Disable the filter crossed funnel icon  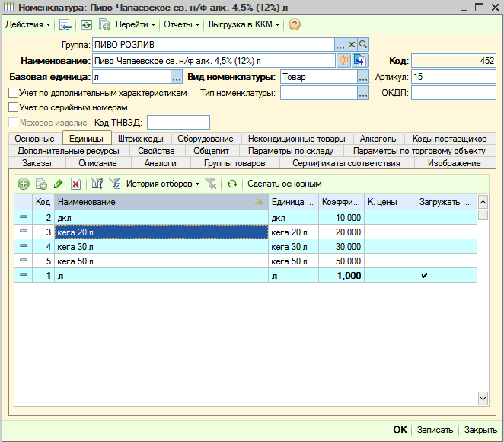pyautogui.click(x=211, y=184)
